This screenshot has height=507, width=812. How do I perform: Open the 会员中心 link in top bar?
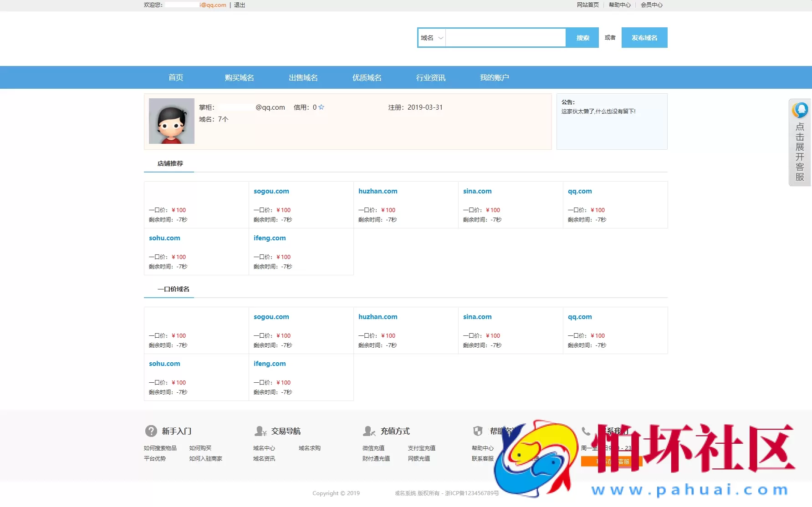click(x=651, y=5)
